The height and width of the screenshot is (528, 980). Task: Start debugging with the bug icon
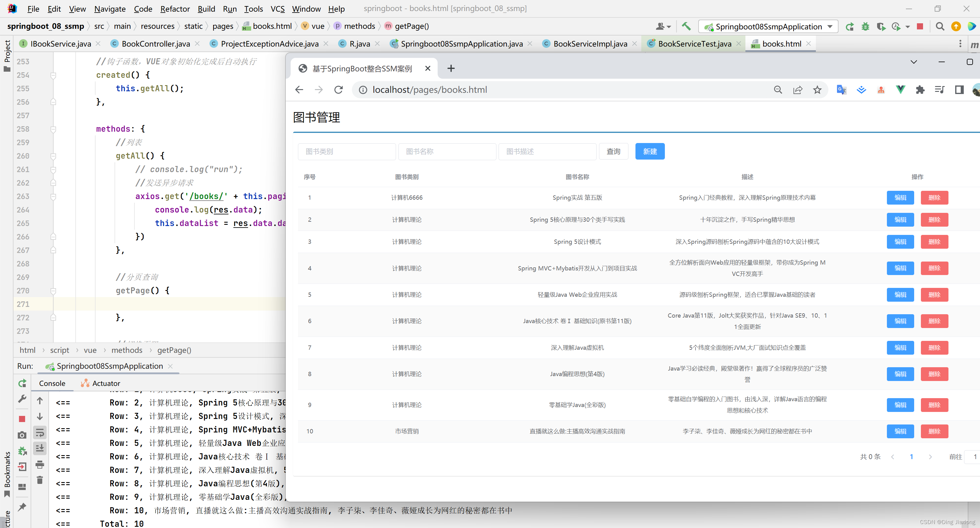click(865, 26)
